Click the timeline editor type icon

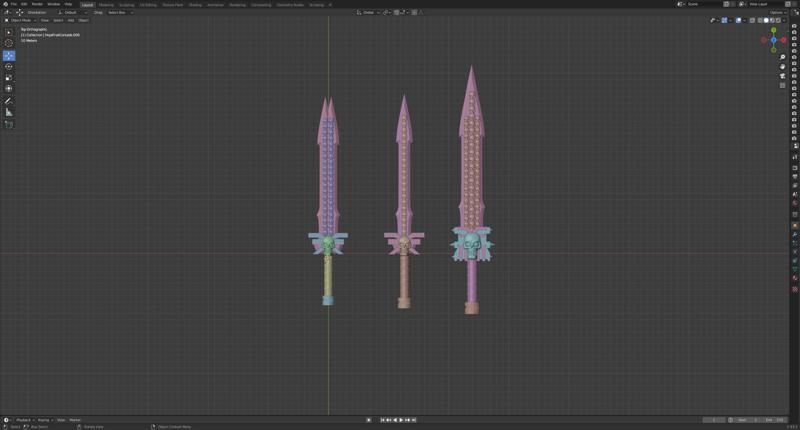[x=7, y=420]
